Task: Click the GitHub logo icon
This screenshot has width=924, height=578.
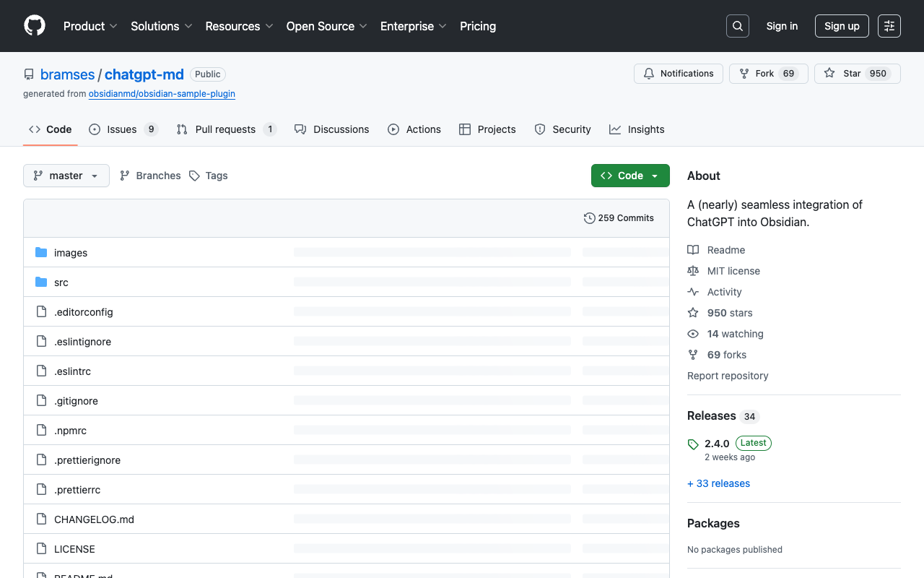Action: 35,26
